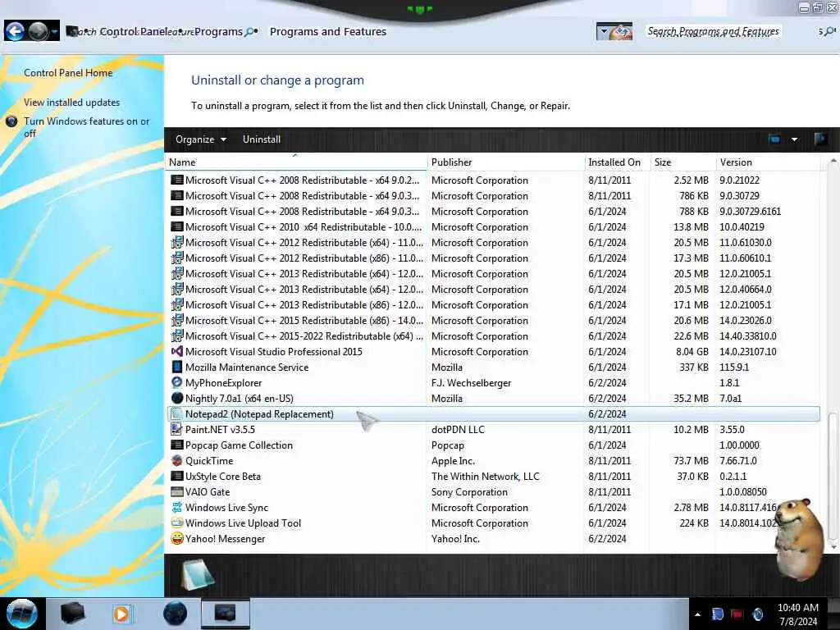Open Control Panel Home link
This screenshot has height=630, width=840.
coord(68,73)
